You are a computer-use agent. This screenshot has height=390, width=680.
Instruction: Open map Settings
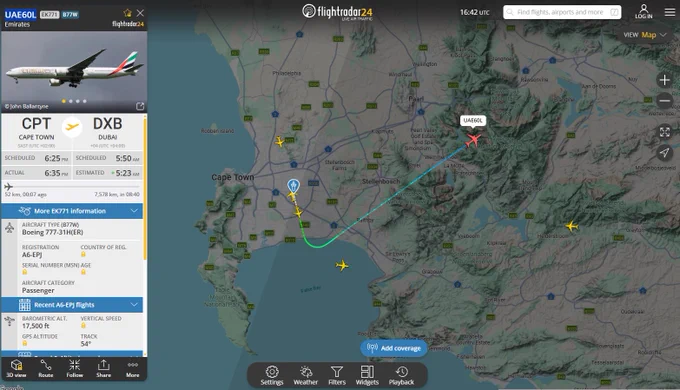[x=272, y=375]
